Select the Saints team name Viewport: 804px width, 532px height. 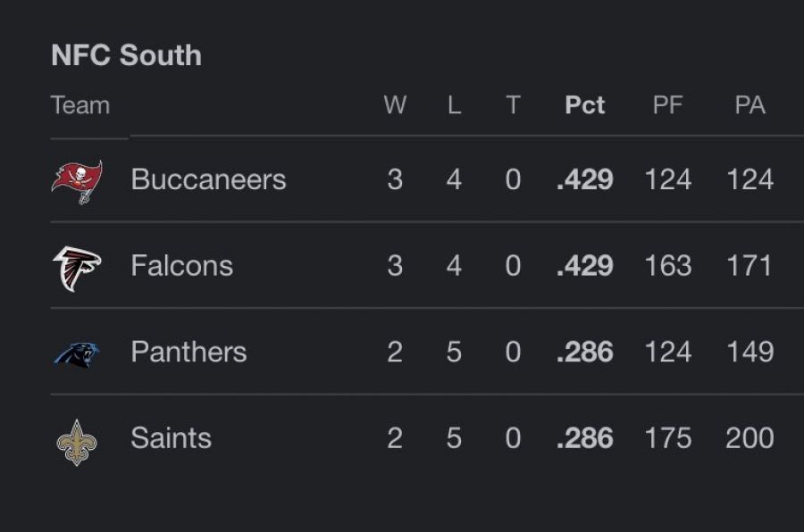coord(171,438)
